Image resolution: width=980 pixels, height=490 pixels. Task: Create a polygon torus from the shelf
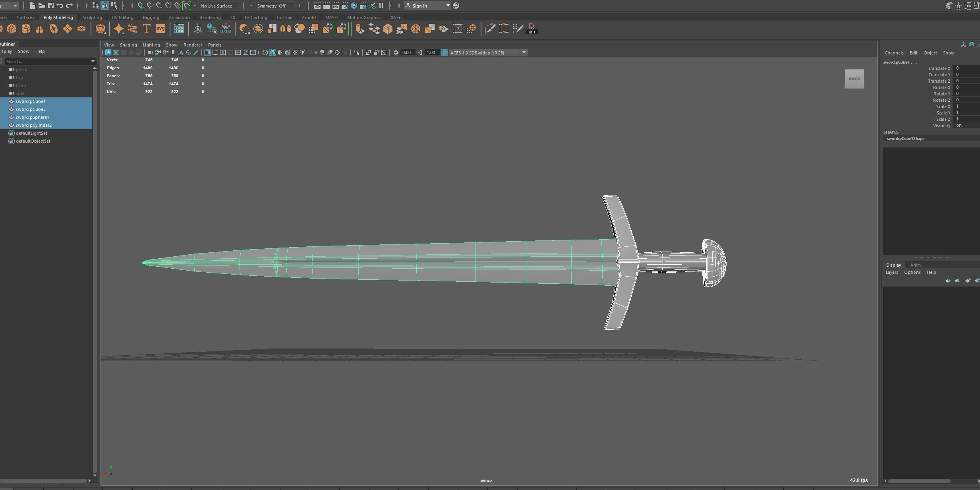tap(54, 29)
